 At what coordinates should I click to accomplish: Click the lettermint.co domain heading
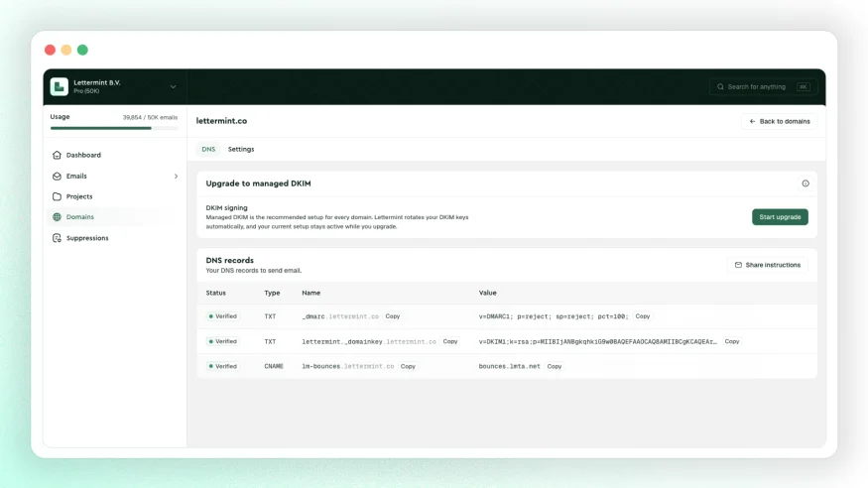click(x=221, y=121)
